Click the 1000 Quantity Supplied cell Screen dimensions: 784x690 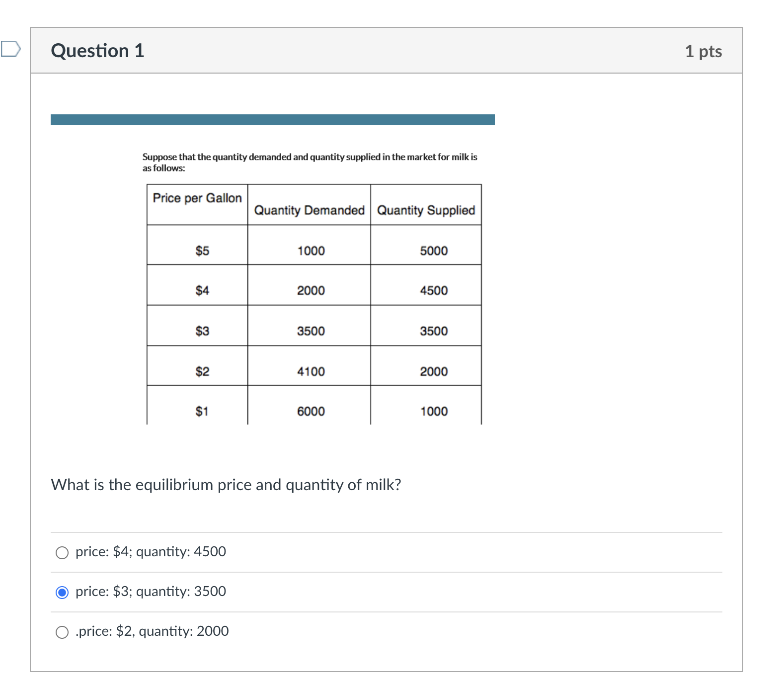point(434,411)
